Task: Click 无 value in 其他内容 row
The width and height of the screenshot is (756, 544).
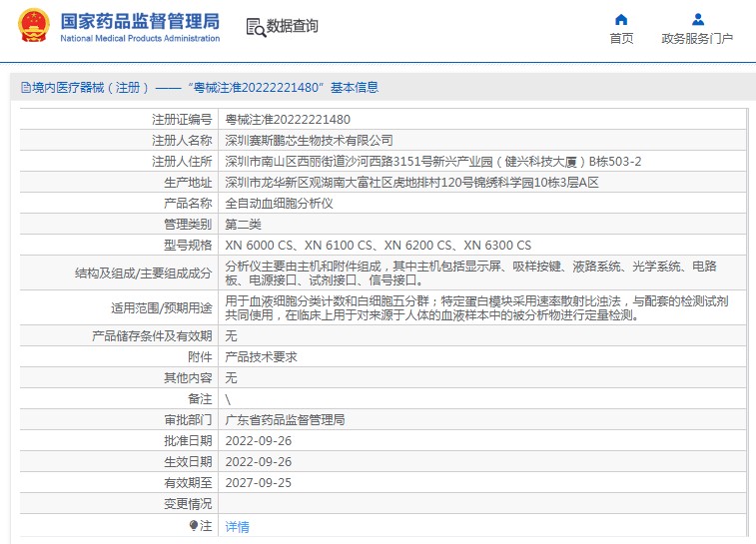Action: [231, 377]
